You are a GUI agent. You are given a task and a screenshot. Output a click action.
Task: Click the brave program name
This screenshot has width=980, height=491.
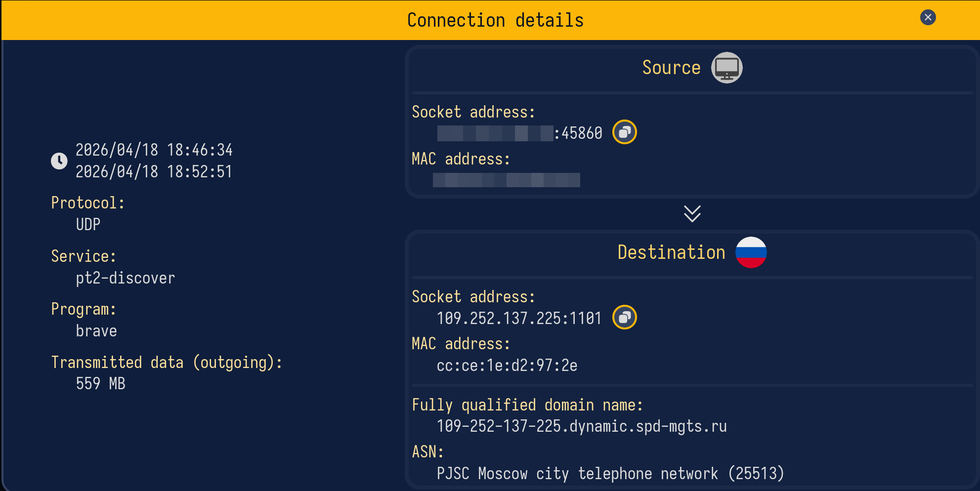(x=96, y=331)
